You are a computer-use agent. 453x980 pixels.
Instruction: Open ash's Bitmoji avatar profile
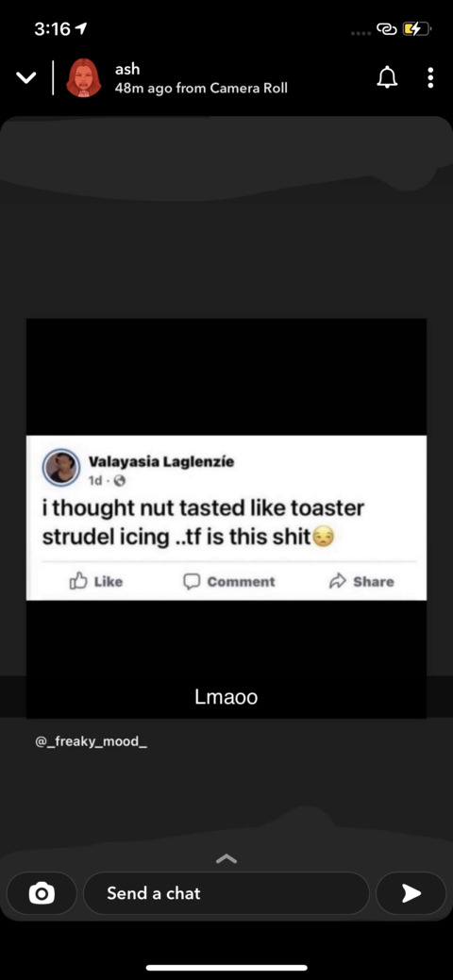(x=84, y=78)
